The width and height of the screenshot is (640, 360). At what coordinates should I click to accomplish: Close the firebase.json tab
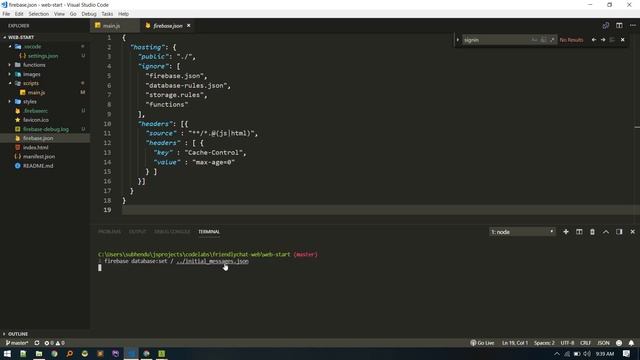pyautogui.click(x=189, y=25)
